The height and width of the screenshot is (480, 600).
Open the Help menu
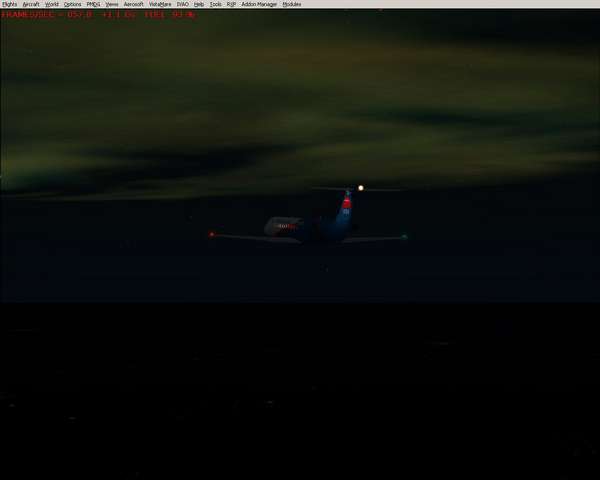pyautogui.click(x=199, y=4)
